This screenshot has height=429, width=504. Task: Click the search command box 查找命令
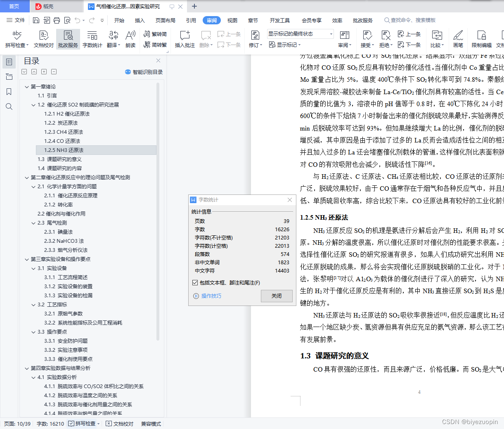tap(410, 20)
